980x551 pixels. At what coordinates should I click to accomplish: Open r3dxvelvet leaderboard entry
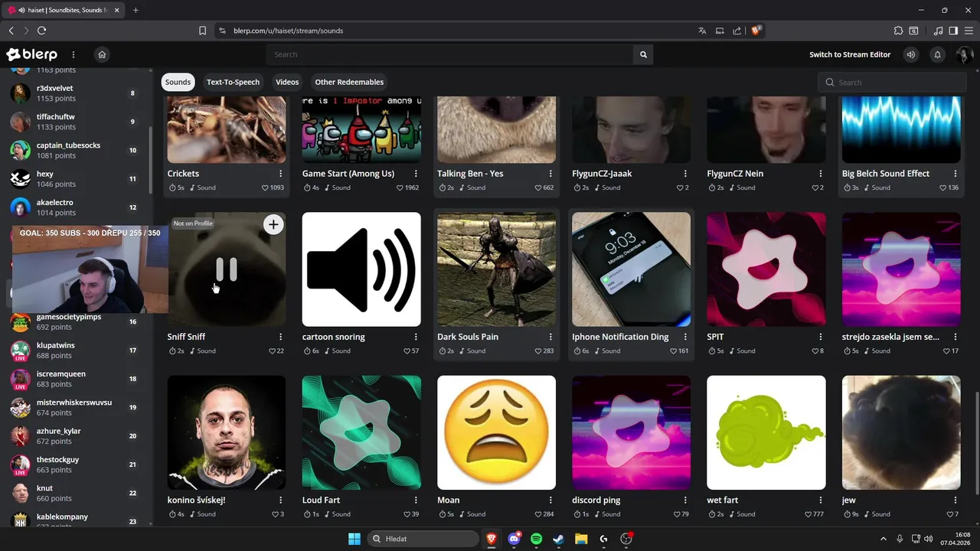[74, 93]
